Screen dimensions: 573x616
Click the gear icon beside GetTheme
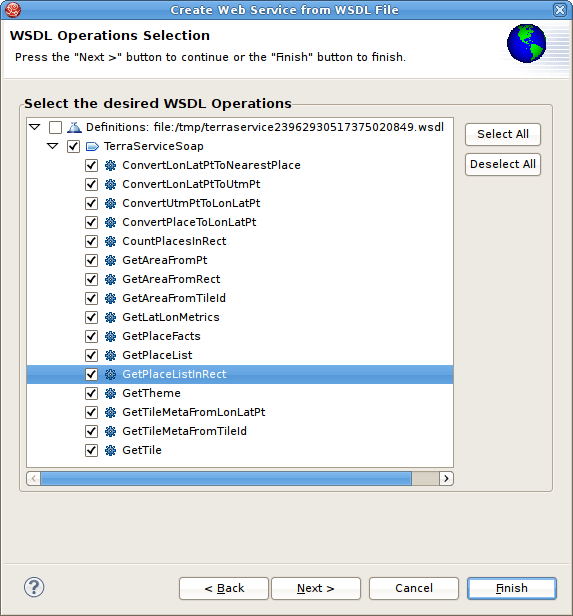point(110,393)
